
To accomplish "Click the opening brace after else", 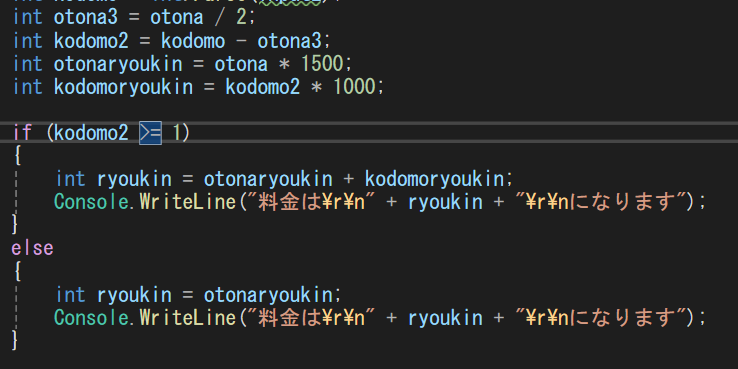I will [17, 271].
